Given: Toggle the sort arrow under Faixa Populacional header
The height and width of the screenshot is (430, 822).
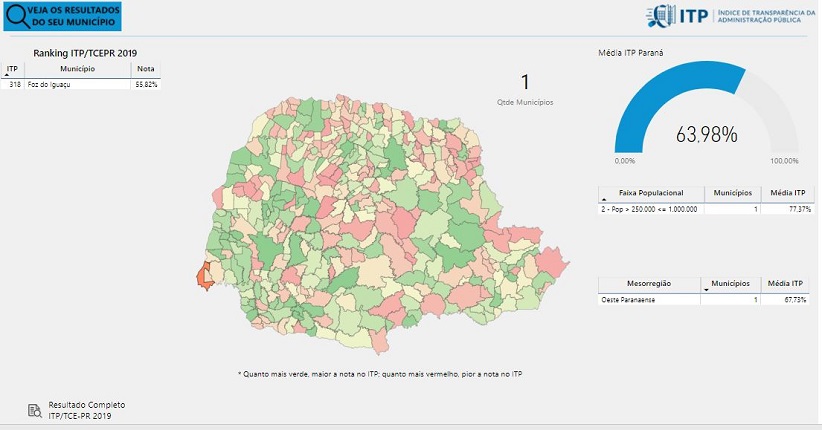Looking at the screenshot, I should coord(604,201).
